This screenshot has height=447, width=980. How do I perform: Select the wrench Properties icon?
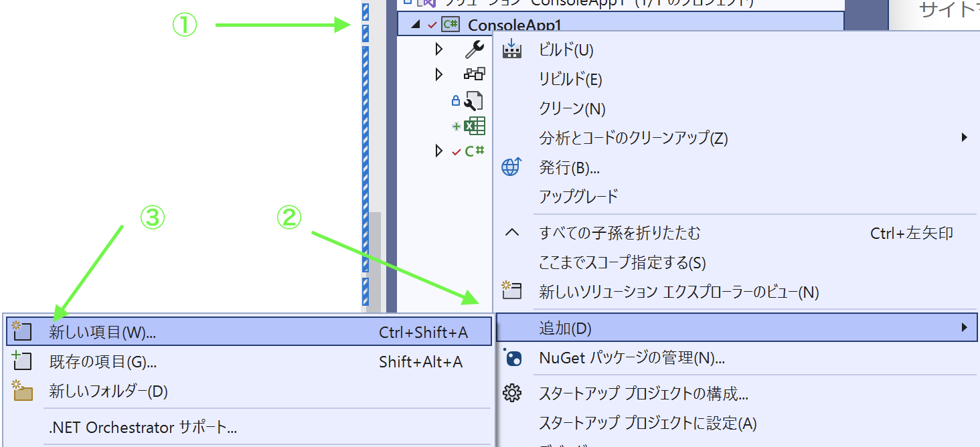coord(474,49)
